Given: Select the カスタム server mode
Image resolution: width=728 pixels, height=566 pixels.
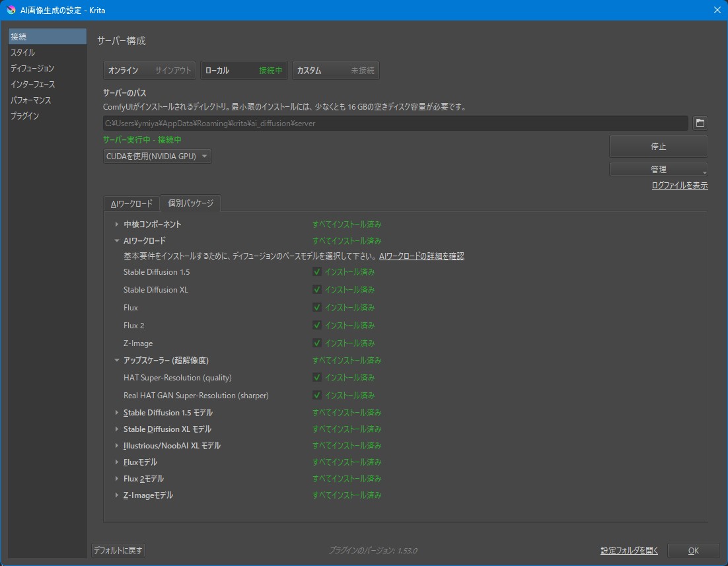Looking at the screenshot, I should pyautogui.click(x=336, y=71).
